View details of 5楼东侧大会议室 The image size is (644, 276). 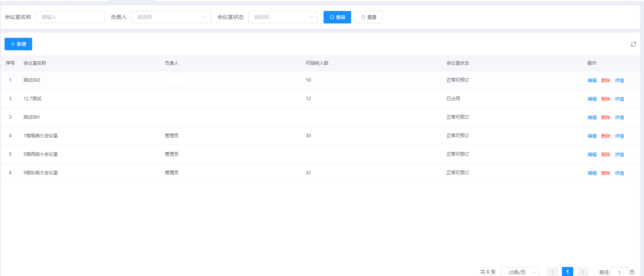tap(619, 173)
